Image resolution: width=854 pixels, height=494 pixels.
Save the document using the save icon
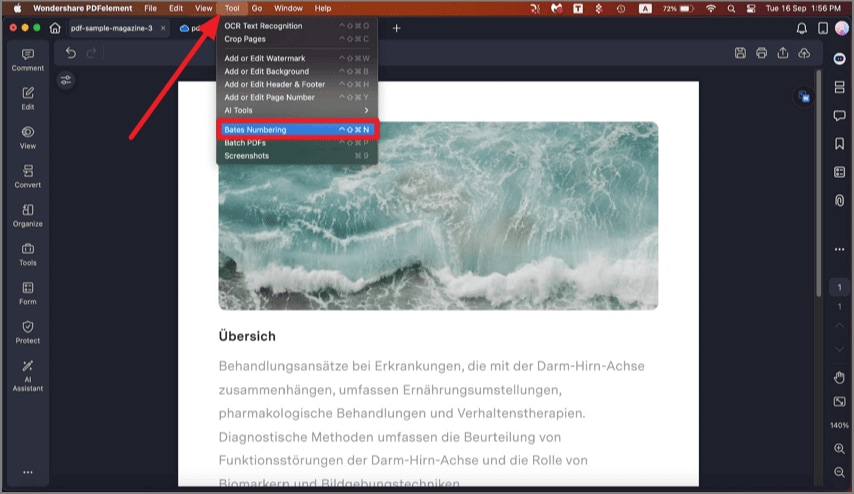[x=740, y=53]
